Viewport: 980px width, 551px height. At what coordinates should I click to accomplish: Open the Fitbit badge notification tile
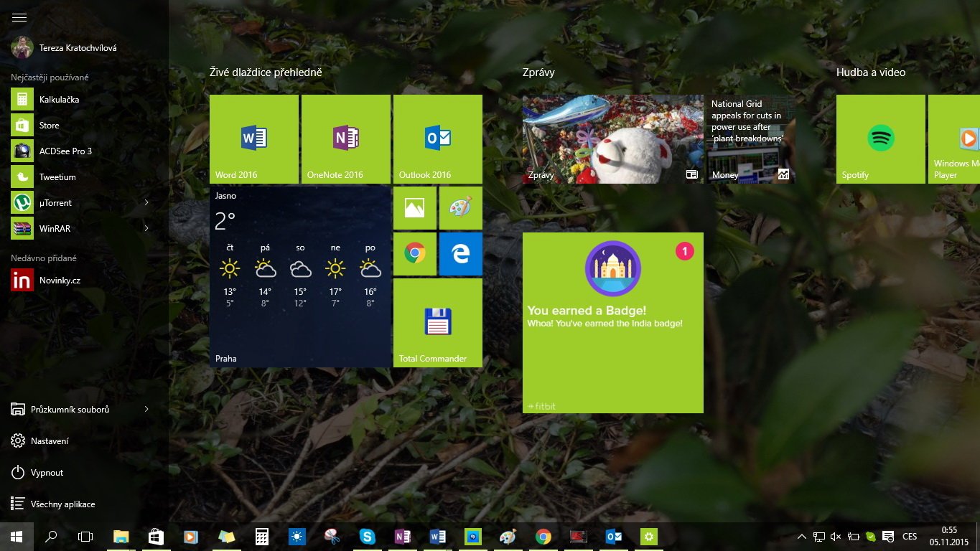coord(613,323)
